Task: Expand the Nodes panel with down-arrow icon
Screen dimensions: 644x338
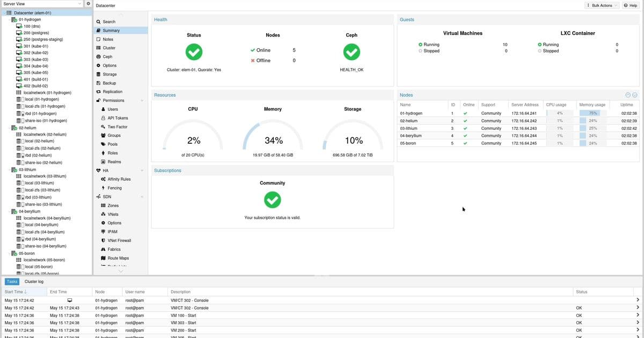Action: coord(635,95)
